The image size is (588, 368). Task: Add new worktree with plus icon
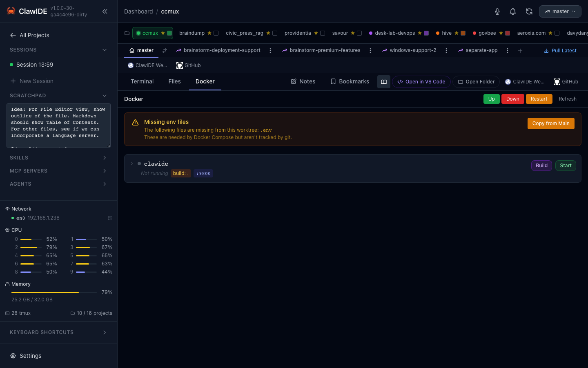(520, 51)
